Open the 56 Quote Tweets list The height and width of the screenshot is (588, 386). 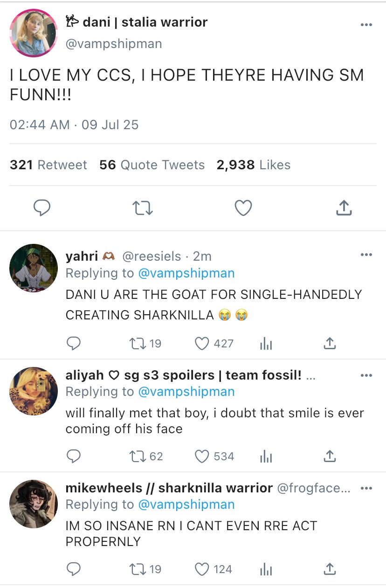[x=152, y=165]
